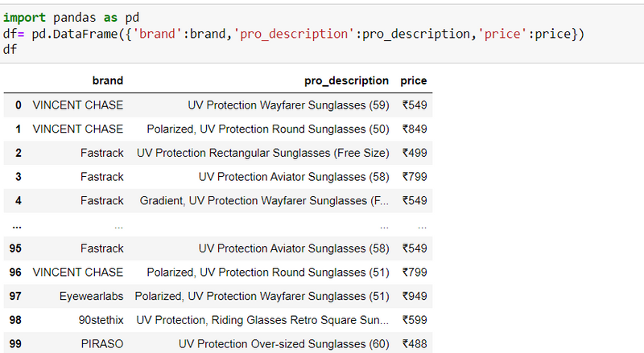644x353 pixels.
Task: Click the ₹849 price in row 1
Action: point(415,129)
